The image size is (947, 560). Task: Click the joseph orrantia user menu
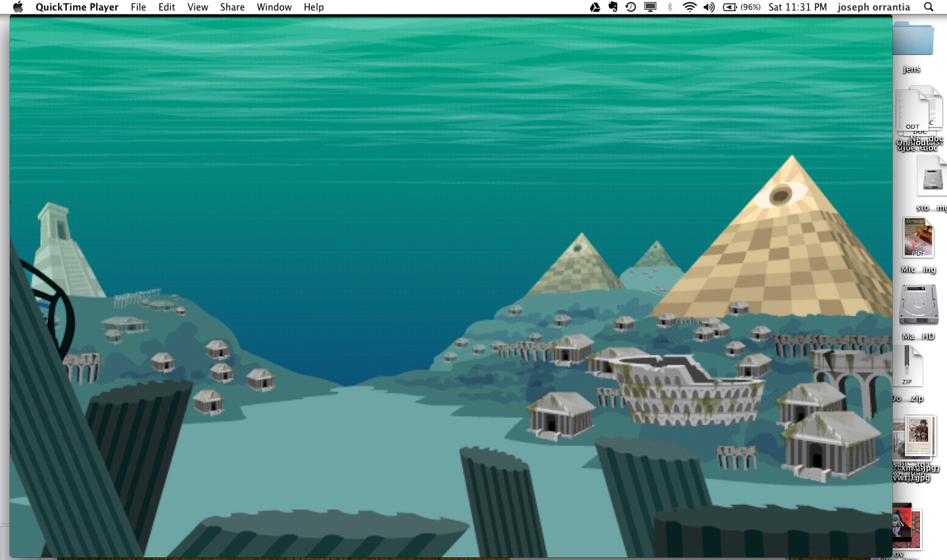873,7
